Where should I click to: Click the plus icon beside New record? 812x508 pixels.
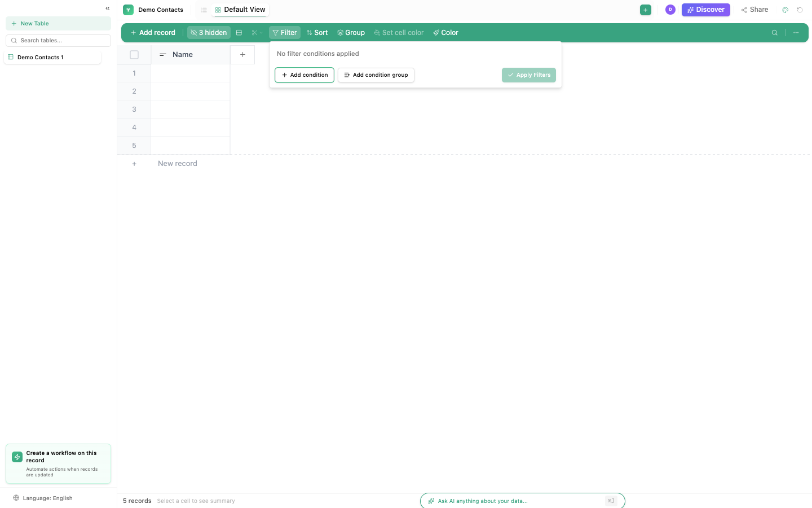click(x=134, y=164)
